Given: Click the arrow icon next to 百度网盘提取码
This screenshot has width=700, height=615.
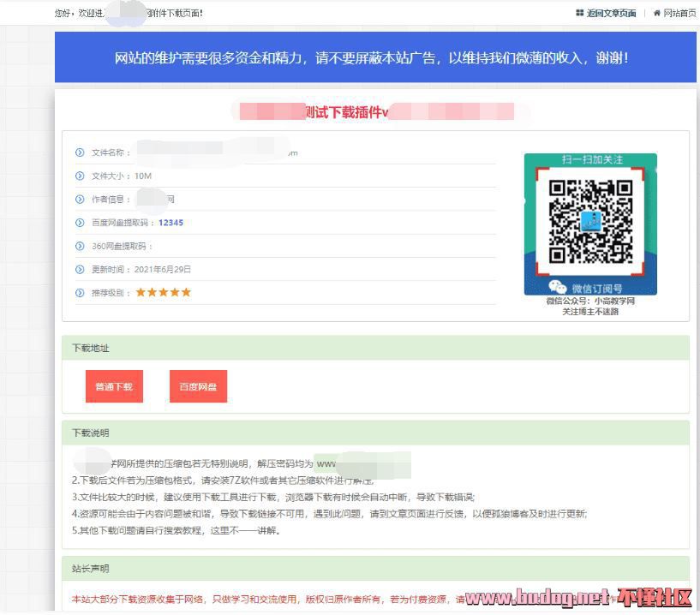Looking at the screenshot, I should pyautogui.click(x=80, y=223).
